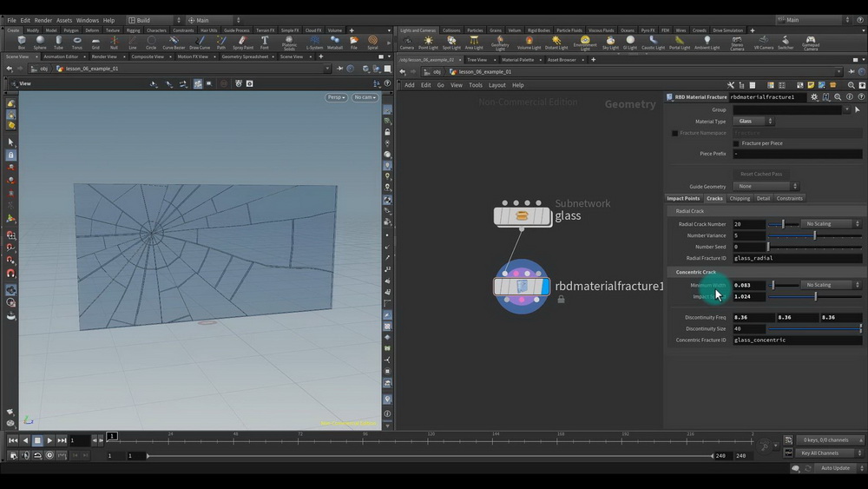Add a Gamepad Camera
The width and height of the screenshot is (868, 489).
pyautogui.click(x=811, y=43)
